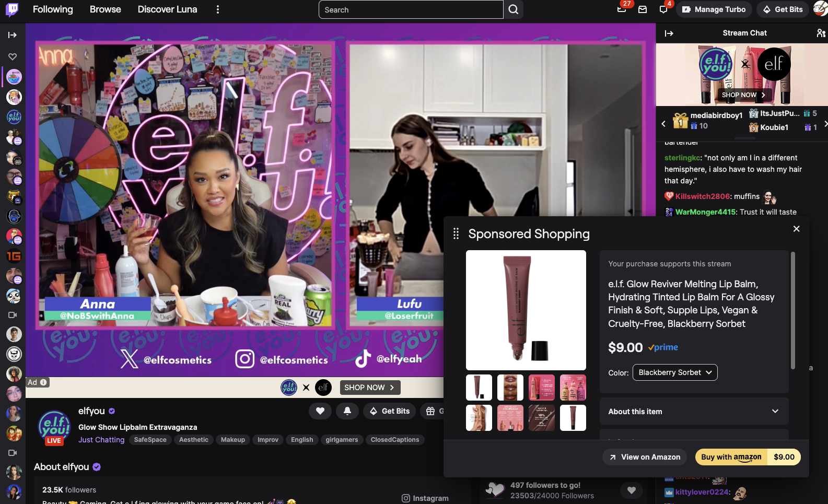Click the English tag
The image size is (828, 504).
(x=302, y=440)
